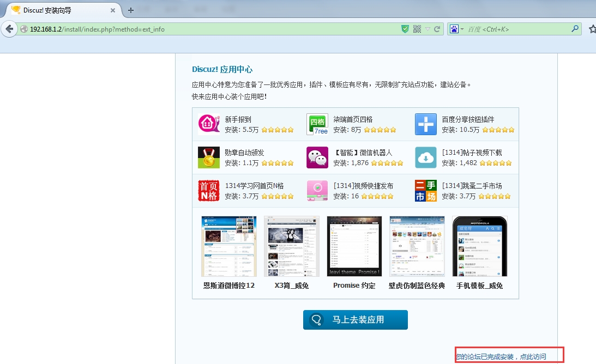Click 您的论坛已完成安装，点此访问 link

click(x=501, y=356)
